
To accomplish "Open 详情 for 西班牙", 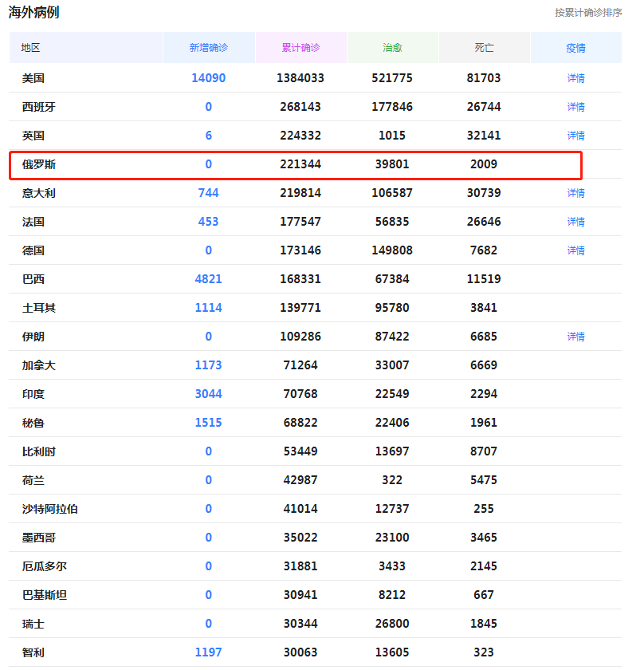I will click(575, 106).
